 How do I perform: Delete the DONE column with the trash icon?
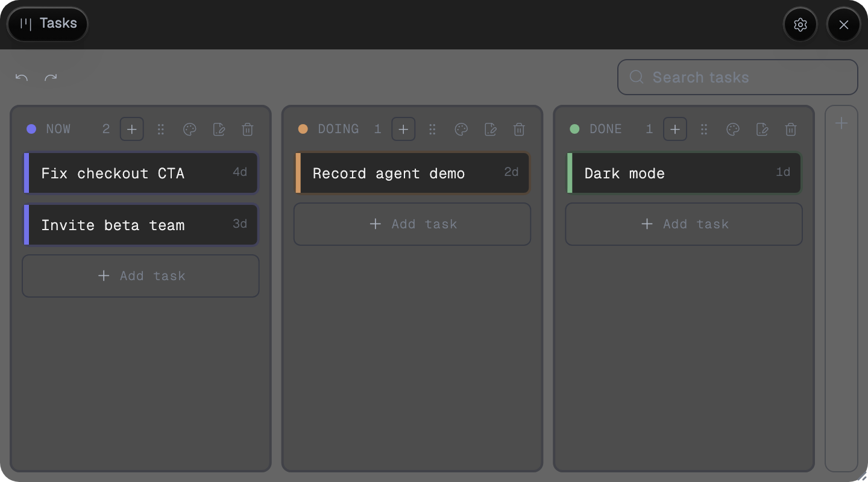[791, 129]
